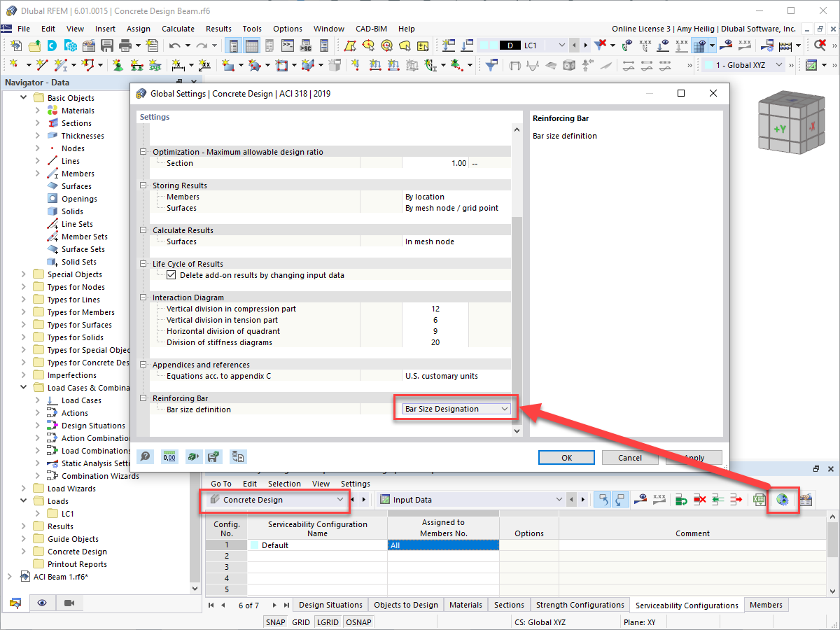Image resolution: width=840 pixels, height=630 pixels.
Task: Click the Import/Export Settings floppy disk icon
Action: tap(213, 456)
